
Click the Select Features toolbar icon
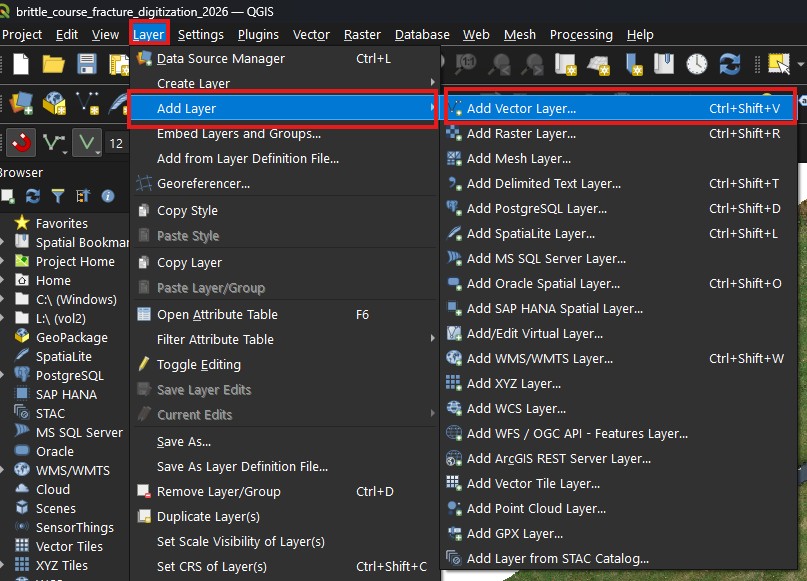(x=778, y=64)
